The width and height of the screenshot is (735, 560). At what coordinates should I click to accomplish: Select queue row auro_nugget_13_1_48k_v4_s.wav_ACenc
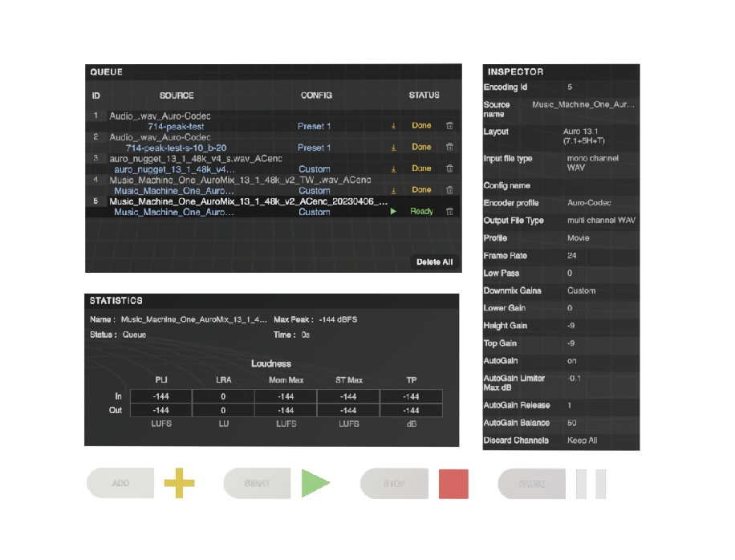[196, 159]
